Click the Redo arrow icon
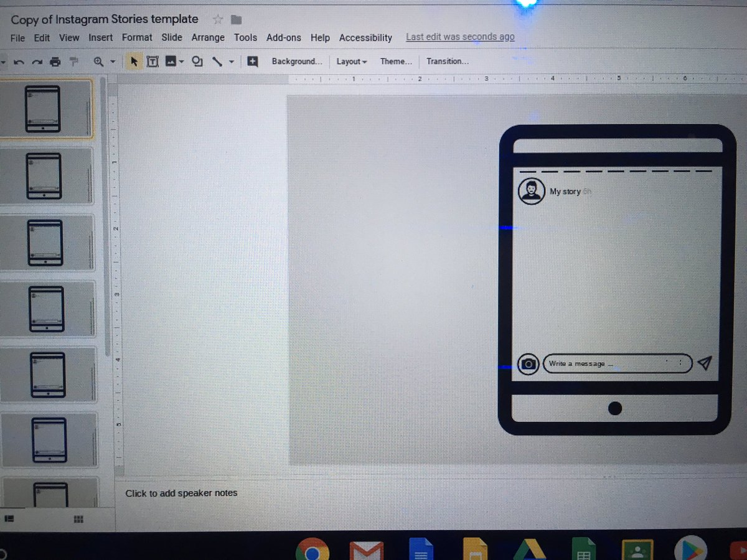The image size is (747, 560). (37, 62)
